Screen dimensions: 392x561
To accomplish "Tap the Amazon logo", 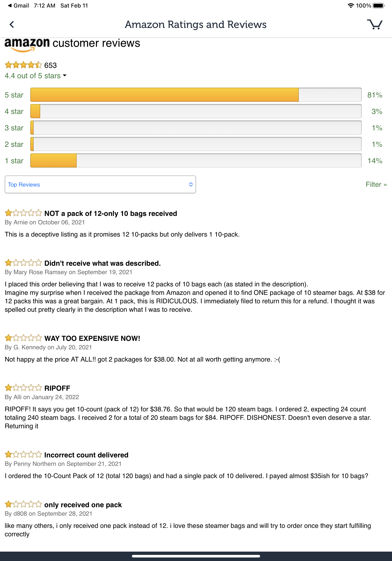I will [x=27, y=45].
